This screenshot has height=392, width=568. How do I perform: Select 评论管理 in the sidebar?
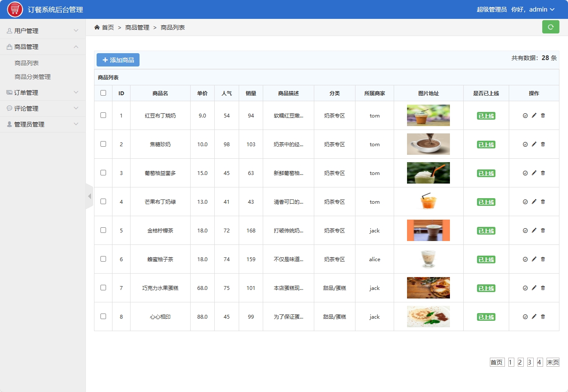pyautogui.click(x=26, y=108)
